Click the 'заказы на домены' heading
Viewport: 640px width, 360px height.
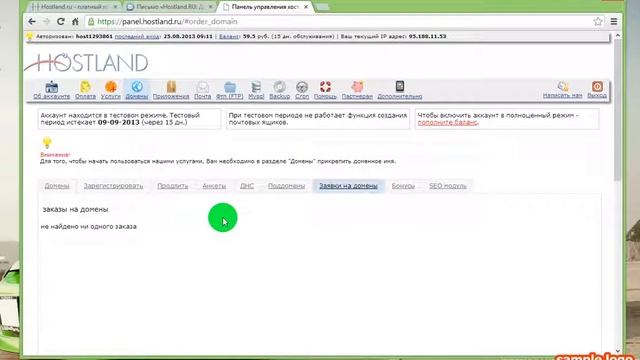[76, 209]
